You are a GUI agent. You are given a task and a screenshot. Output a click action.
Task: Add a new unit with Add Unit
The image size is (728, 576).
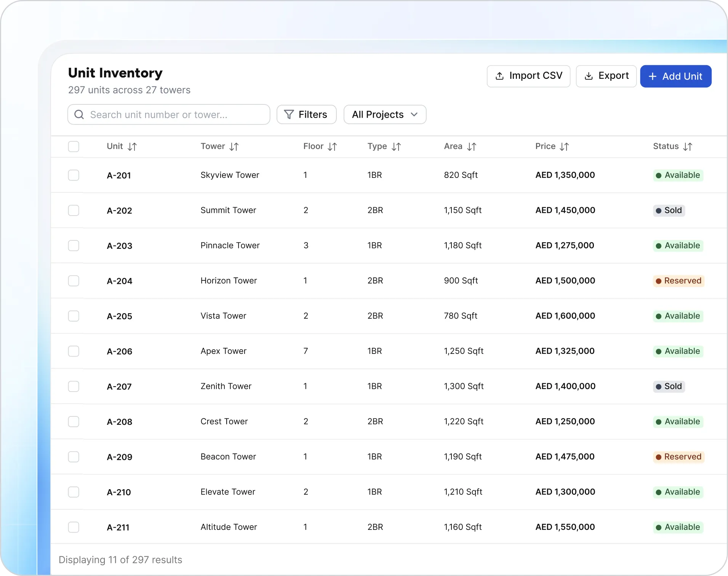tap(676, 76)
